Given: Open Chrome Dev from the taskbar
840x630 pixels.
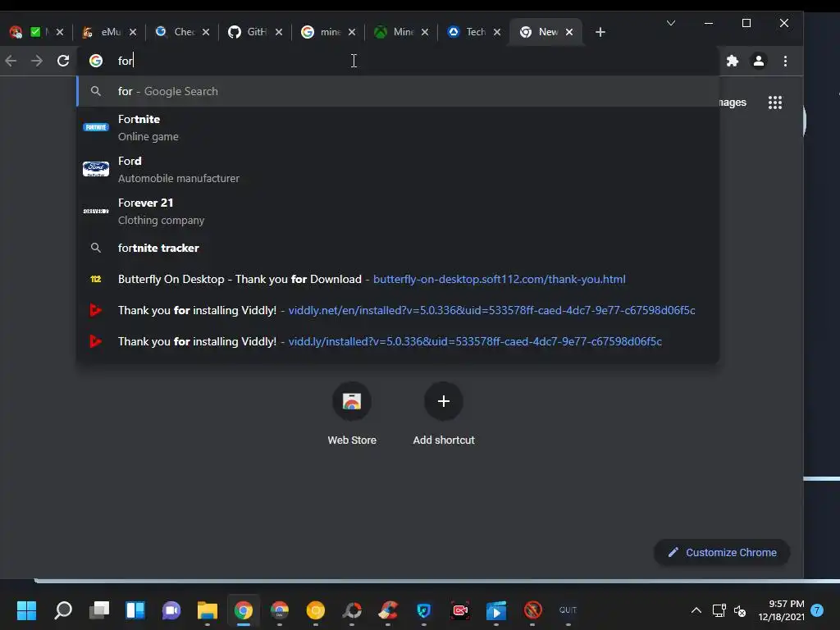Looking at the screenshot, I should [x=280, y=610].
